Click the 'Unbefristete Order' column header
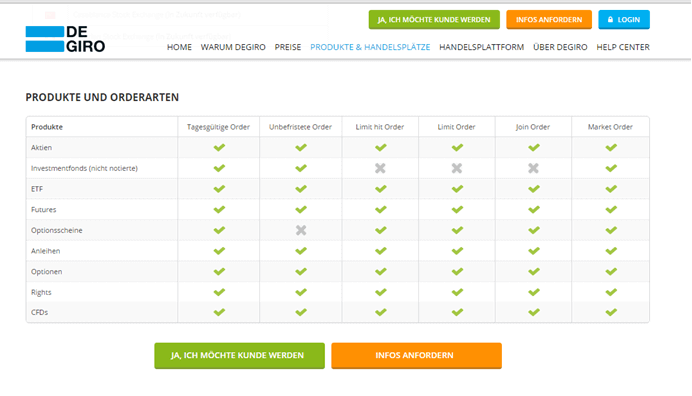Screen dimensions: 692x396 pos(301,127)
